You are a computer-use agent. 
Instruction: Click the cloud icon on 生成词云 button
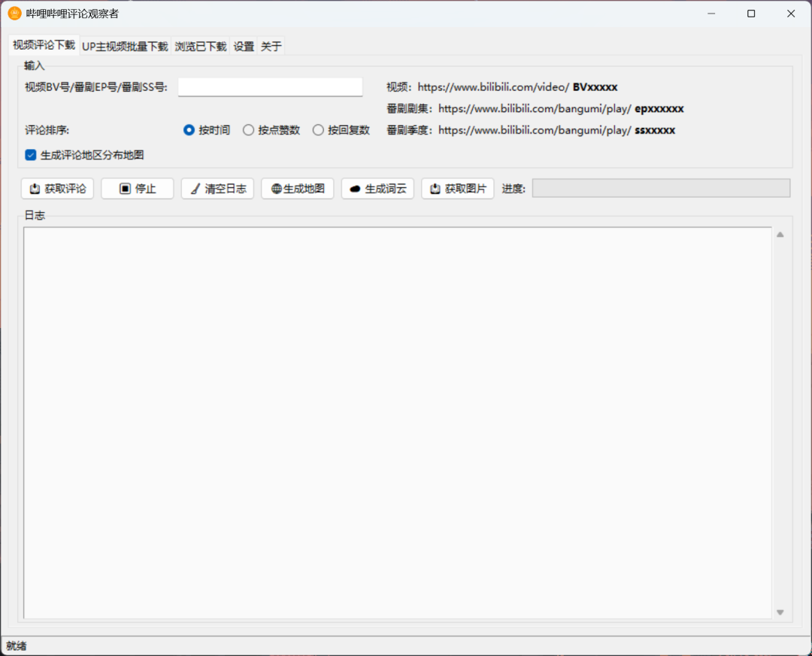pyautogui.click(x=354, y=188)
